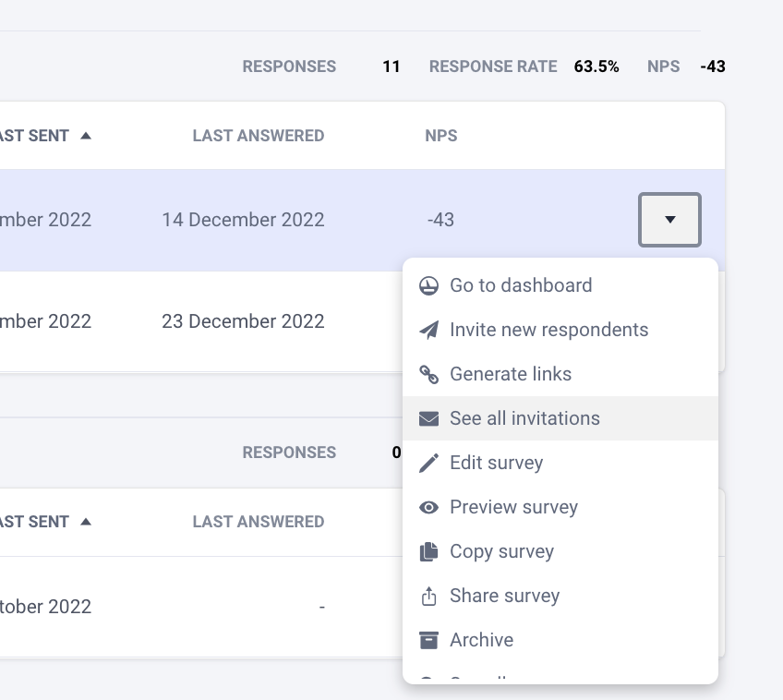Viewport: 783px width, 700px height.
Task: Click the row answered 23 December 2022
Action: coord(243,321)
